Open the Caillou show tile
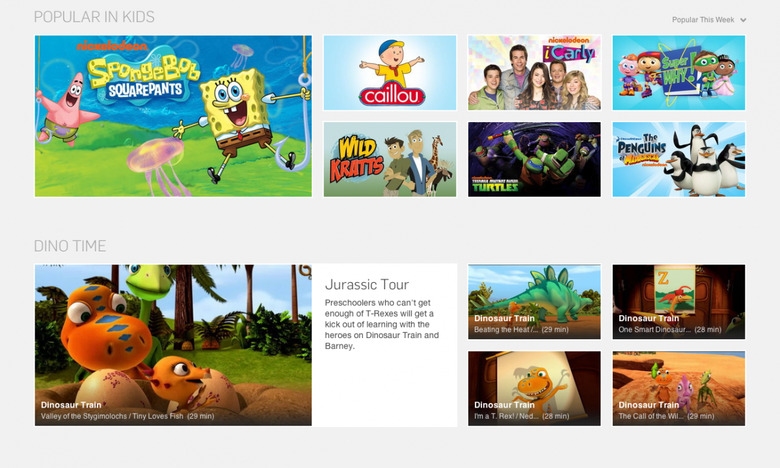Viewport: 780px width, 468px height. click(390, 73)
